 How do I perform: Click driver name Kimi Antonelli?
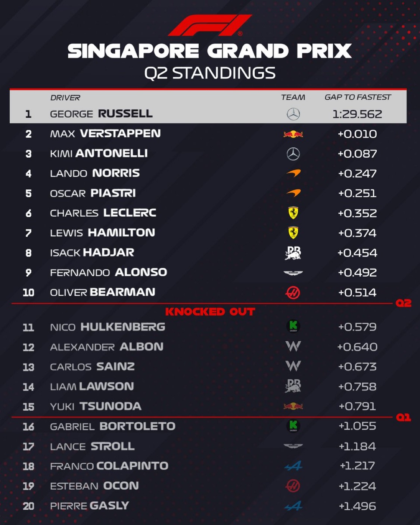(x=99, y=153)
